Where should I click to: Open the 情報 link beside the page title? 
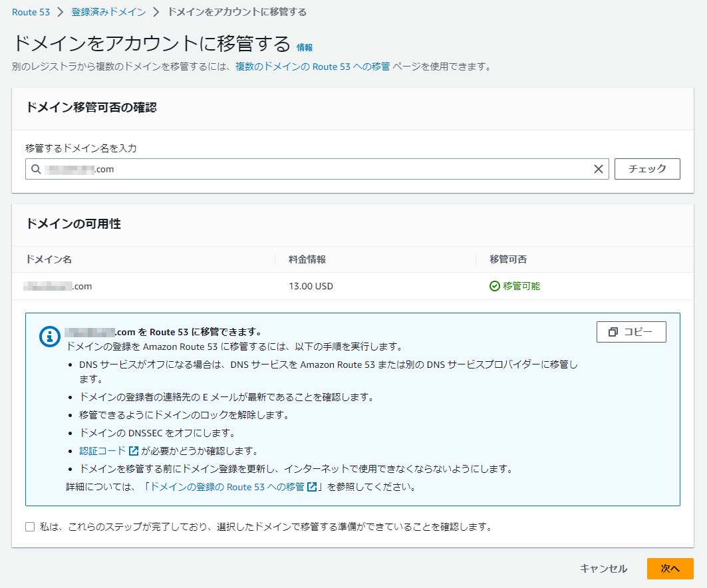[305, 47]
